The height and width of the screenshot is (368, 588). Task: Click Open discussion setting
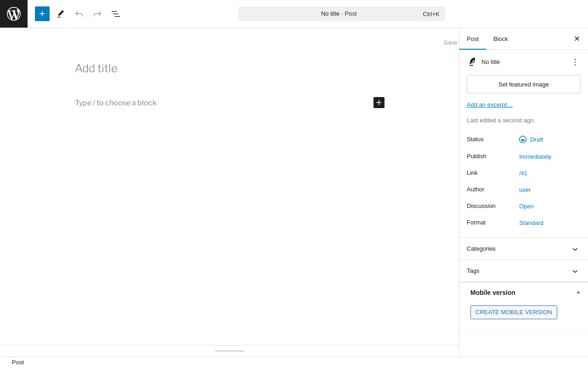click(526, 206)
